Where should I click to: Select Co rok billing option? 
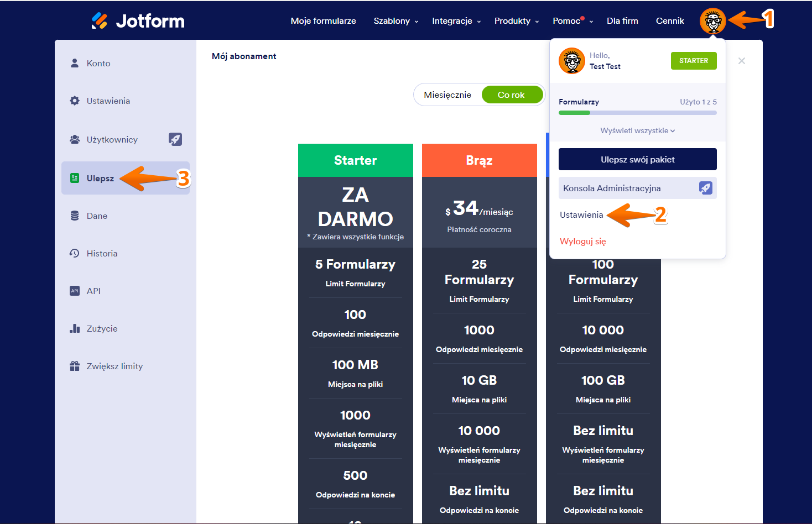point(512,95)
